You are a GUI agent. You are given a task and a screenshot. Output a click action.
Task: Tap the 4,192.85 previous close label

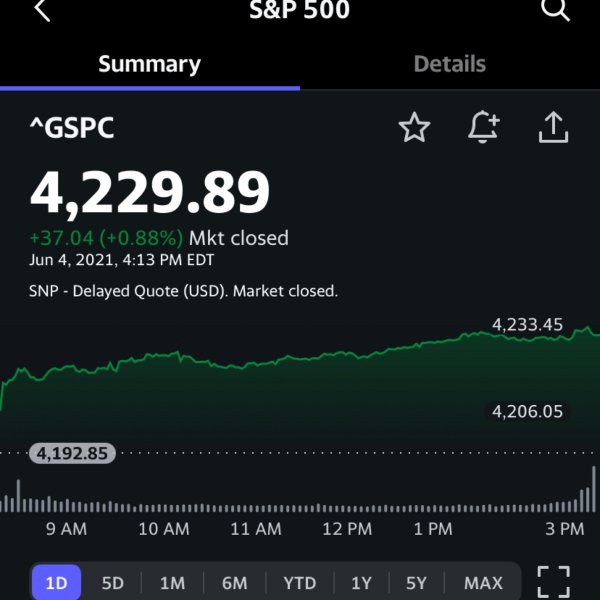click(x=72, y=453)
